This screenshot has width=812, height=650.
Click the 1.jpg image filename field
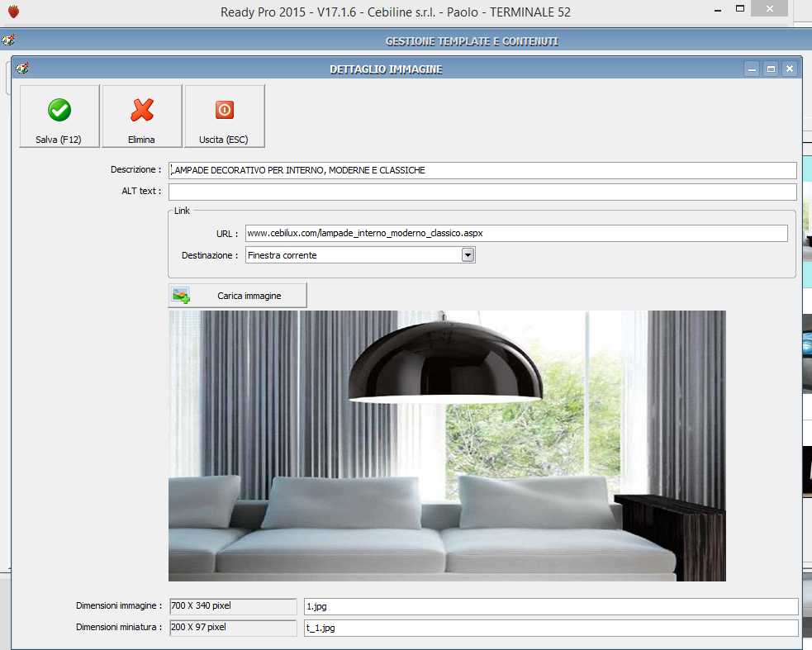[550, 606]
